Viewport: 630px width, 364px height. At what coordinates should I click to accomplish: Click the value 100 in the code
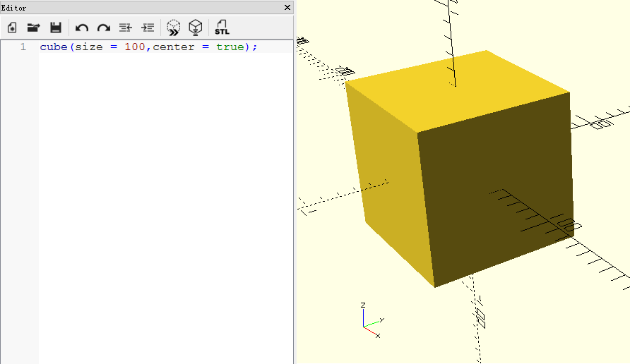135,47
